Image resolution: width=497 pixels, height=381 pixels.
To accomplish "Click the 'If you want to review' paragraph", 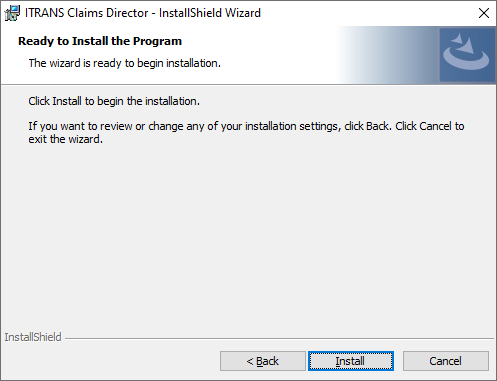I will click(246, 132).
